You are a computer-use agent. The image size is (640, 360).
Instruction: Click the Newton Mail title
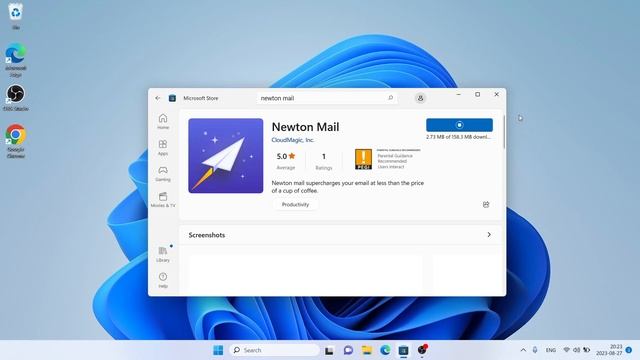point(305,127)
